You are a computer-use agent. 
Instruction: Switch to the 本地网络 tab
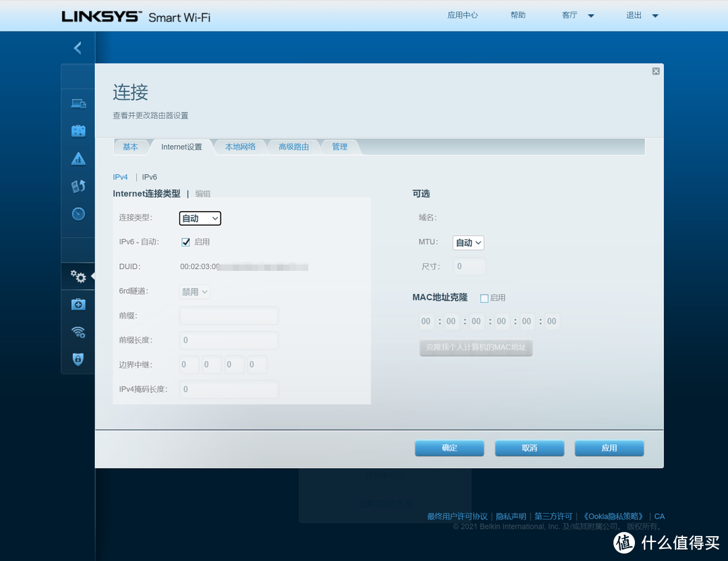coord(240,147)
